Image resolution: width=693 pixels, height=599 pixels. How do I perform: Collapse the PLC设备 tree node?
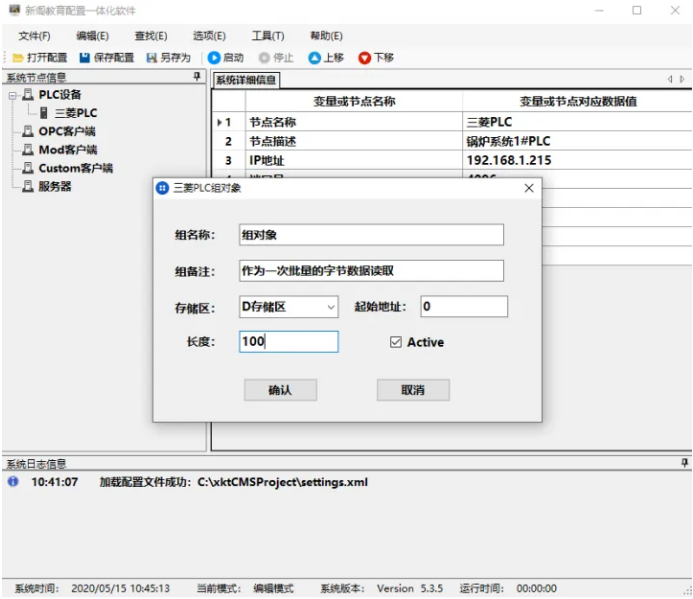click(12, 95)
